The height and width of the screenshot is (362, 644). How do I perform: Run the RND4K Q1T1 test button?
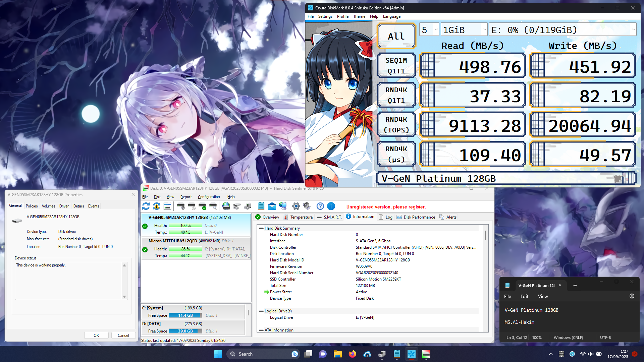click(x=396, y=95)
